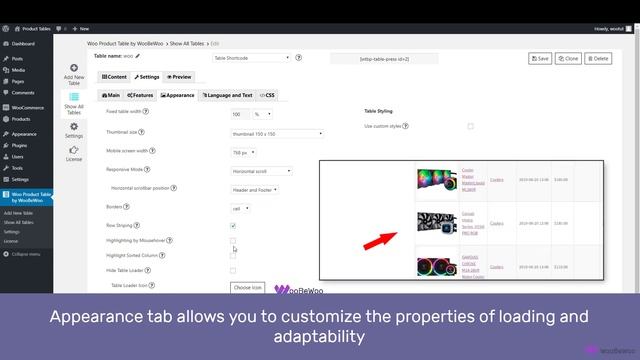Enable Highlighting by Mousehover checkbox
The height and width of the screenshot is (360, 640).
click(x=233, y=241)
